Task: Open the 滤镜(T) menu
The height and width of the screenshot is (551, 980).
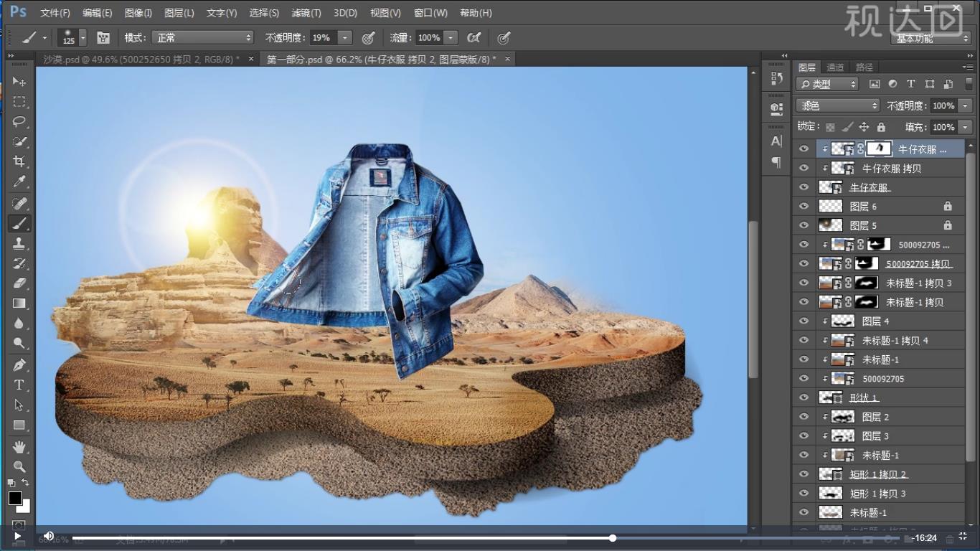Action: tap(306, 13)
